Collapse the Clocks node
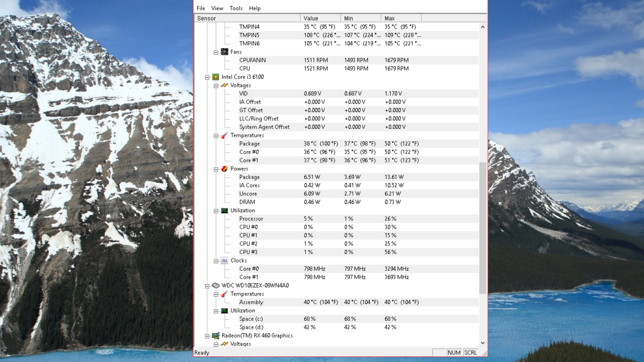 point(216,260)
